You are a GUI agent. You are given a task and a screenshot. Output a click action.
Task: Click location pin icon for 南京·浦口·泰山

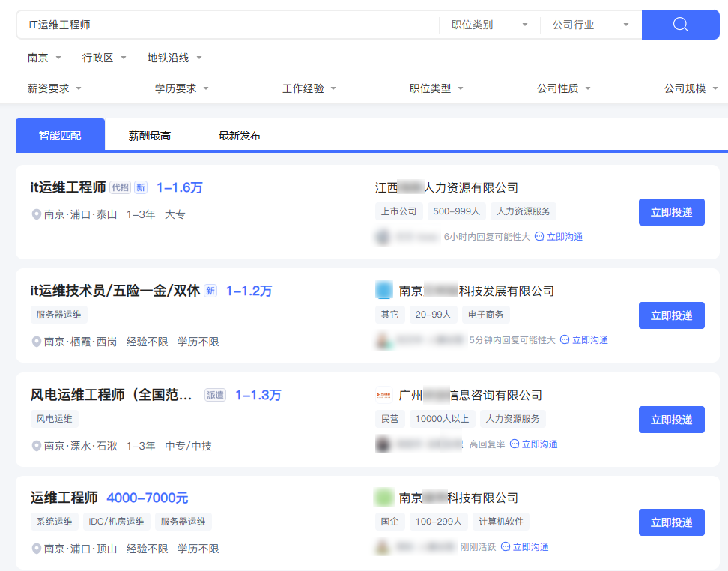pos(36,214)
